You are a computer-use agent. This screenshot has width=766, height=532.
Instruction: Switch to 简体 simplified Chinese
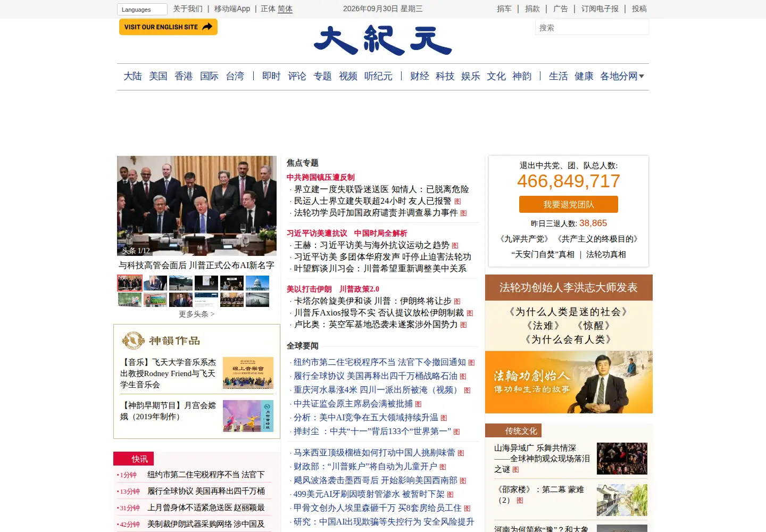point(285,9)
